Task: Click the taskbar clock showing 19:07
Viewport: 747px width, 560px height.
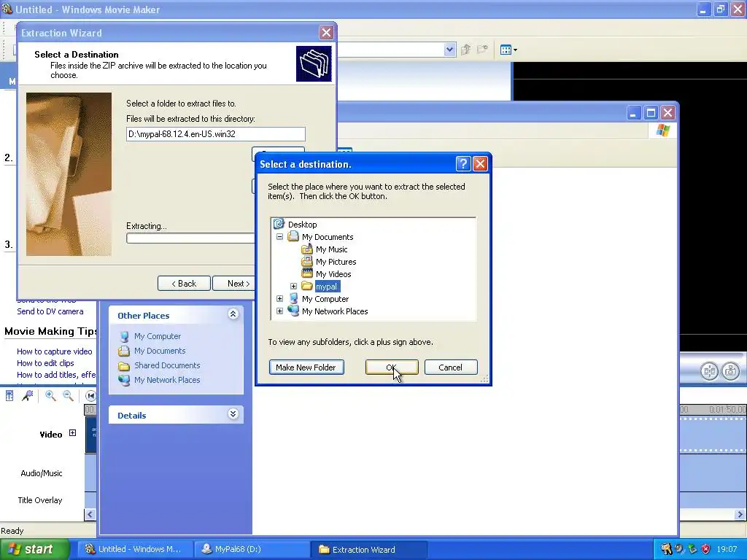Action: (x=727, y=550)
